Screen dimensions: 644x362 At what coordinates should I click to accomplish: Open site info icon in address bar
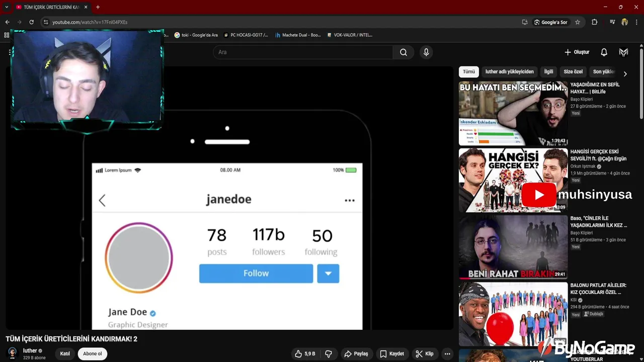46,22
